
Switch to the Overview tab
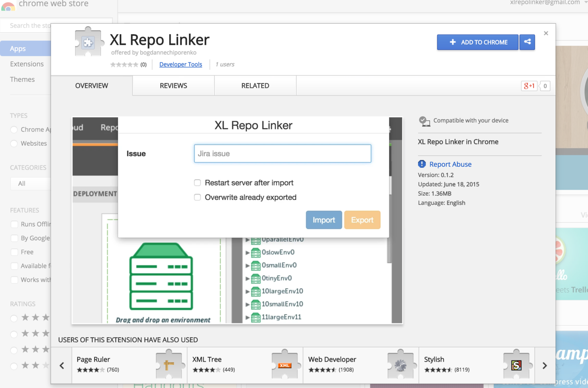[x=91, y=86]
